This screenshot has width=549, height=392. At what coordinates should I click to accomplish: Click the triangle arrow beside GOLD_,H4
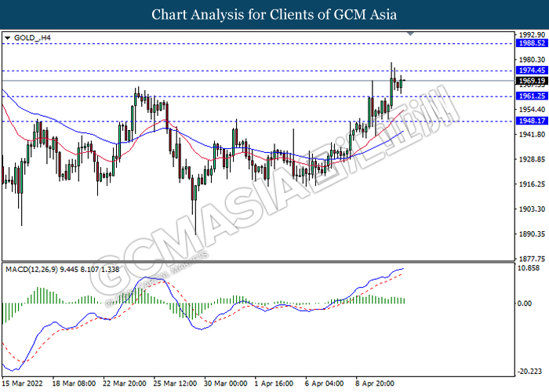[x=7, y=38]
